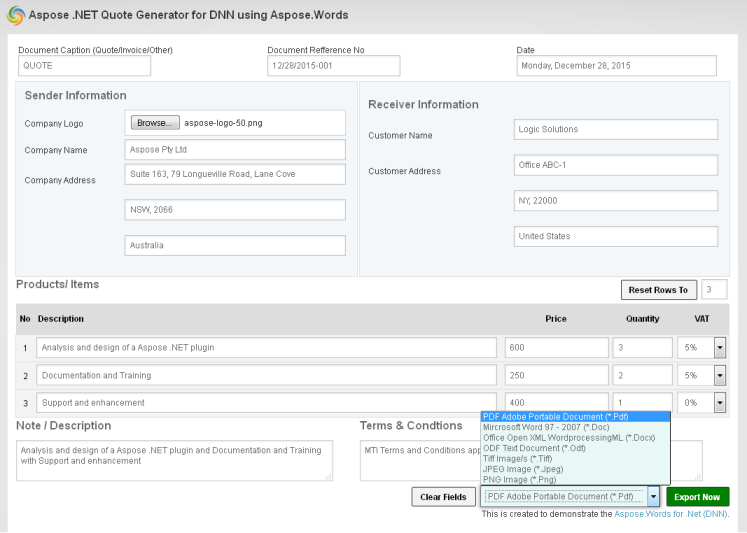
Task: Click the address field with Longueville Road
Action: (235, 174)
